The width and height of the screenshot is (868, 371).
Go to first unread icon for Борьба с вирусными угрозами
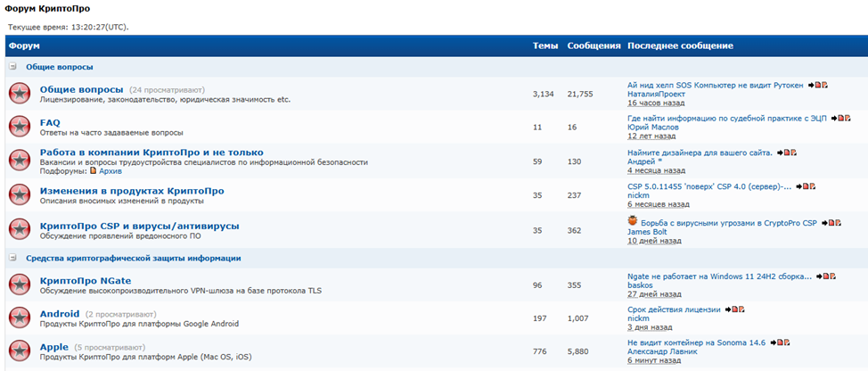[838, 223]
